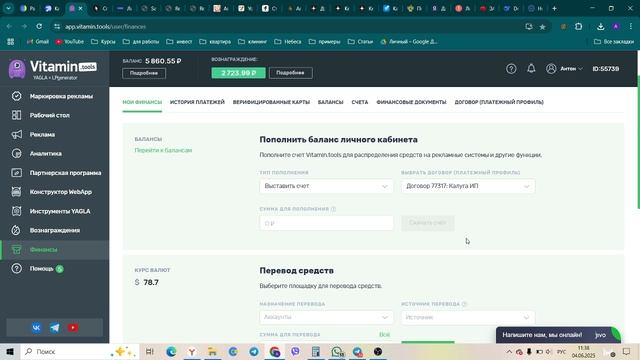Click the Telegram social icon in sidebar
The image size is (640, 360).
point(55,328)
